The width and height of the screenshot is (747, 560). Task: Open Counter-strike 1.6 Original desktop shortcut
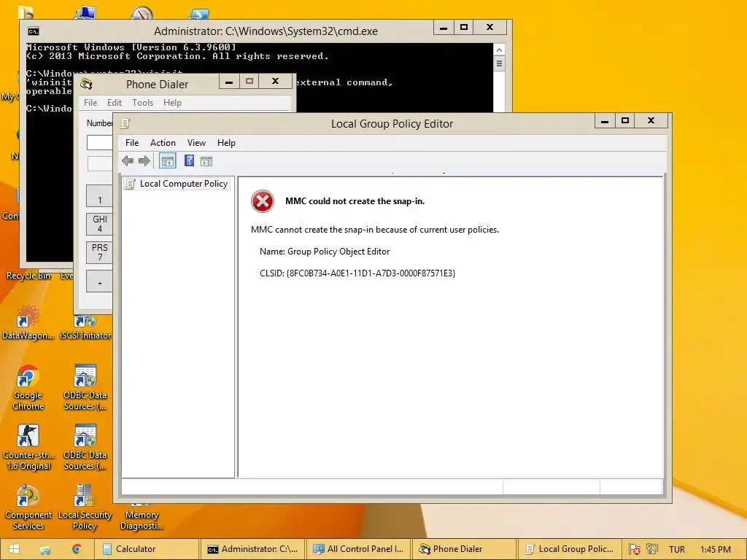point(28,448)
